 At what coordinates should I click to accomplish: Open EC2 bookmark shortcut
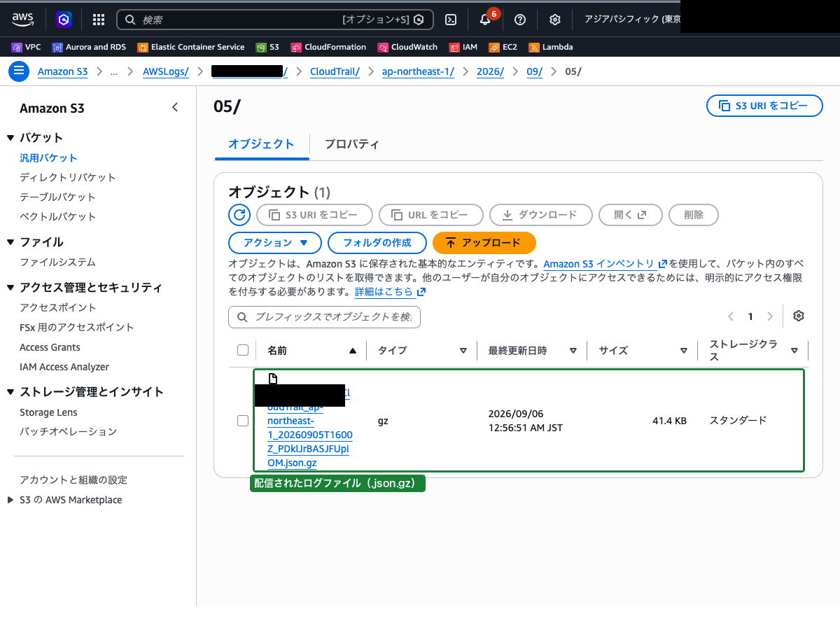click(503, 48)
